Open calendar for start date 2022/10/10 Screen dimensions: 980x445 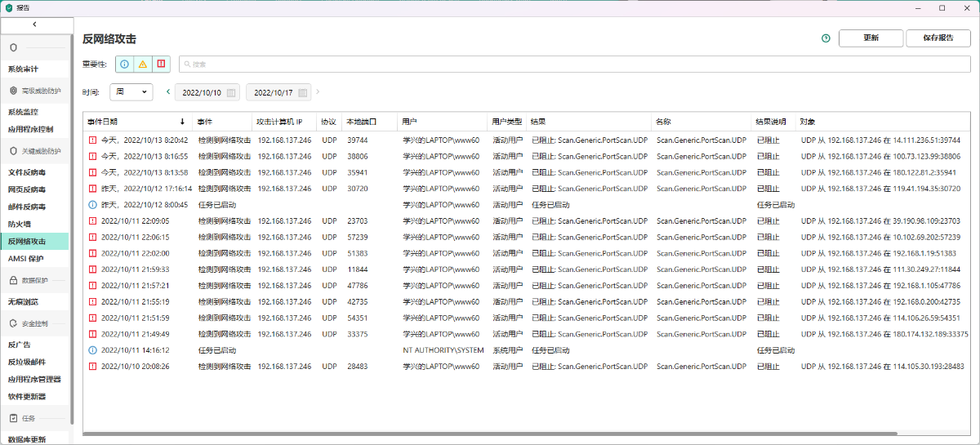click(231, 93)
